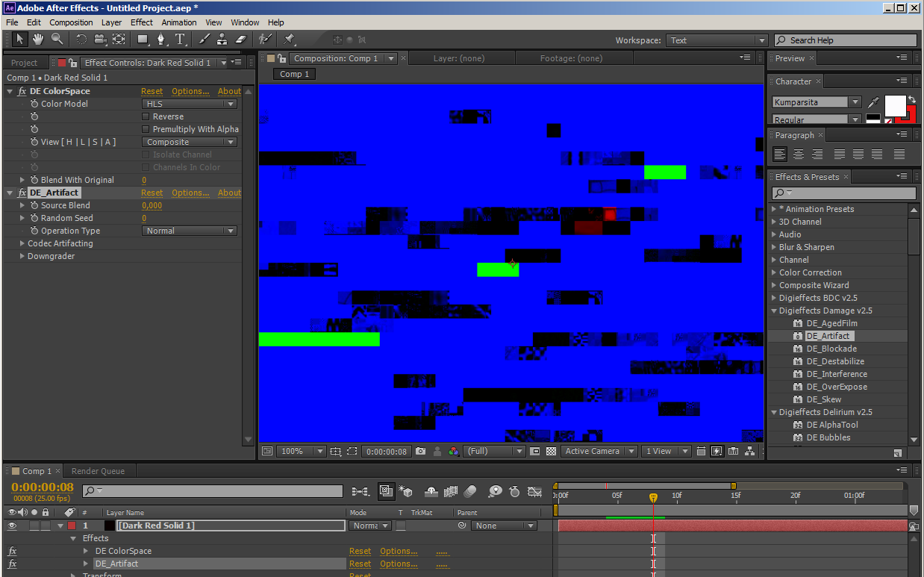Open the Composition menu
This screenshot has height=577, width=924.
pyautogui.click(x=71, y=22)
